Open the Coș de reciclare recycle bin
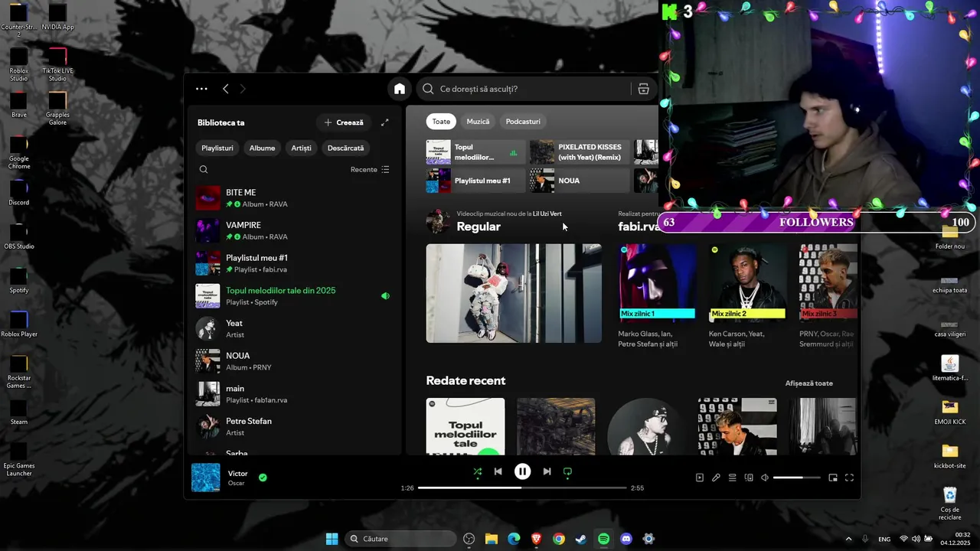 click(949, 503)
